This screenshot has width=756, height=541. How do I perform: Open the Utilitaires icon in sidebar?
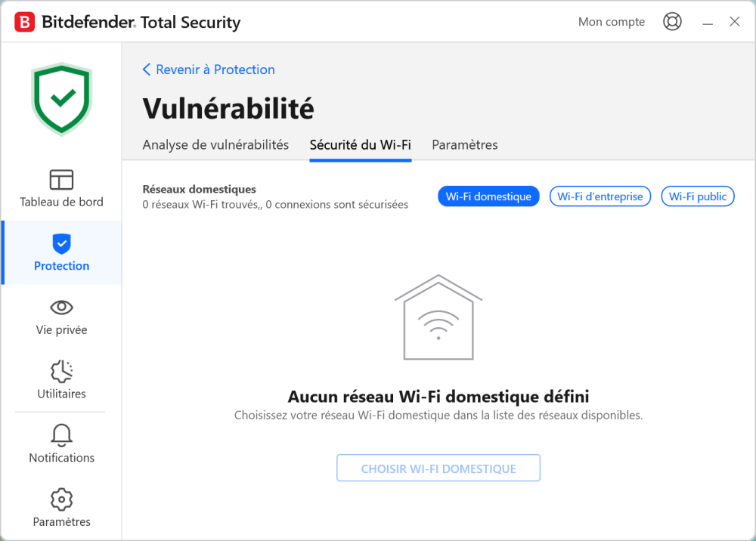click(61, 371)
